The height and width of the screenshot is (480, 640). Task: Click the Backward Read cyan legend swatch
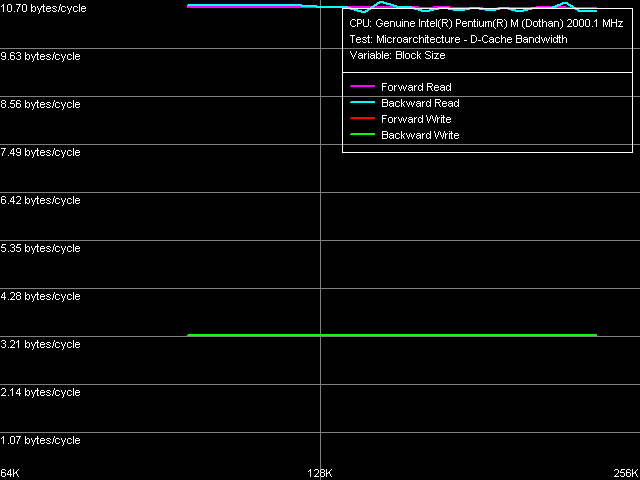coord(362,102)
